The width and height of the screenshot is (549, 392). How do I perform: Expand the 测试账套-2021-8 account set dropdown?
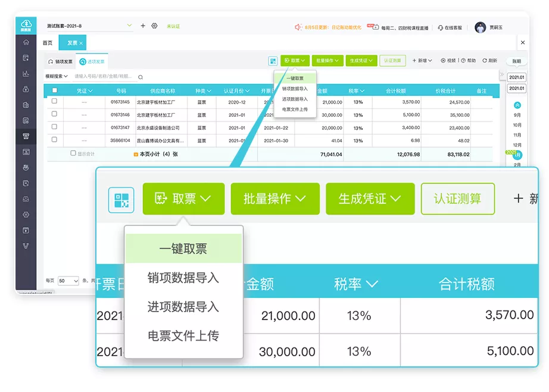[x=129, y=26]
